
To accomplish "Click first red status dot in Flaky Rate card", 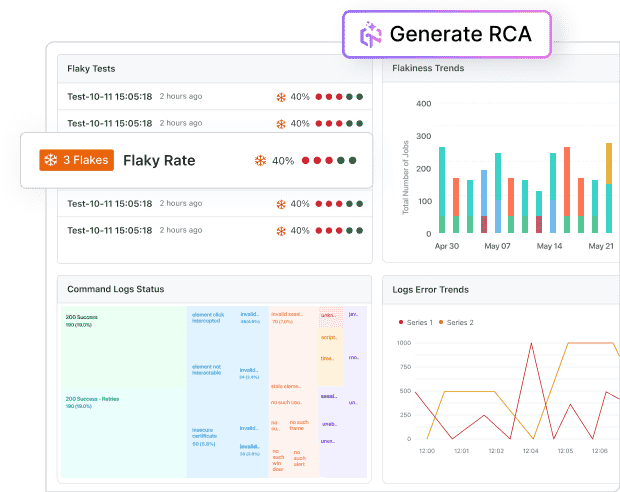I will (x=307, y=160).
